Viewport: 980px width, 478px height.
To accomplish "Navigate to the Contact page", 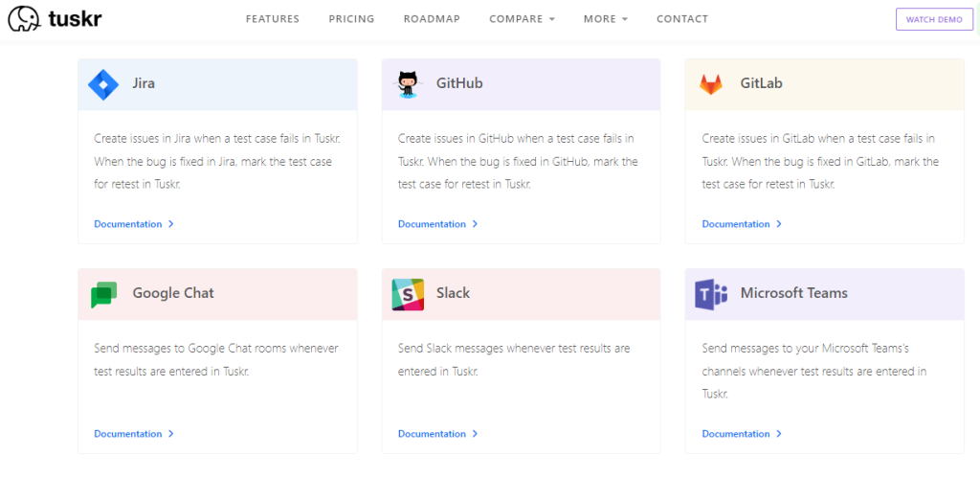I will coord(682,19).
